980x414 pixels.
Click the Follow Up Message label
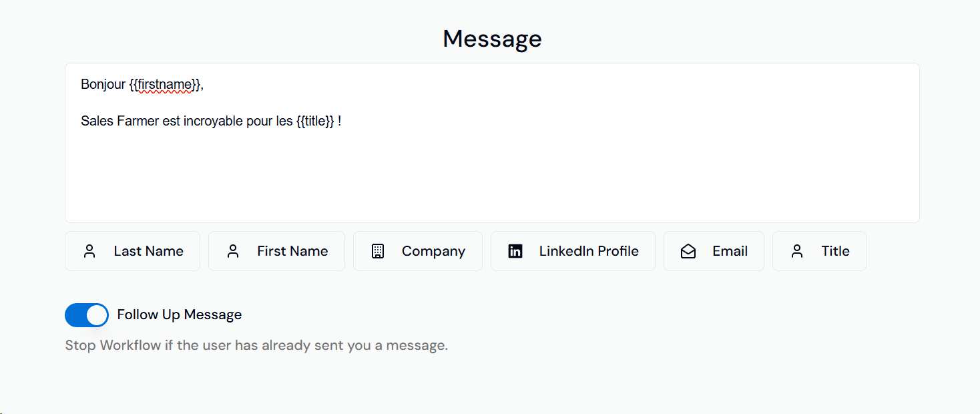[179, 315]
